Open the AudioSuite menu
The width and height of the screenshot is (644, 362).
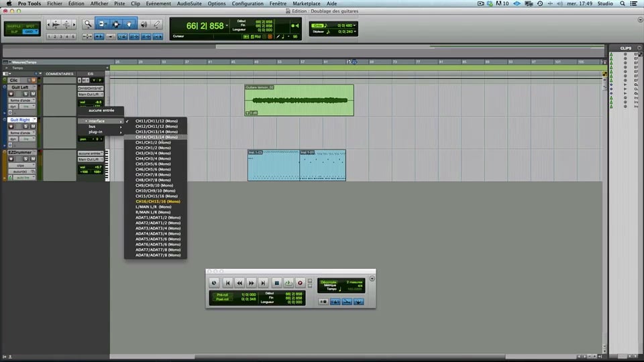click(x=190, y=3)
